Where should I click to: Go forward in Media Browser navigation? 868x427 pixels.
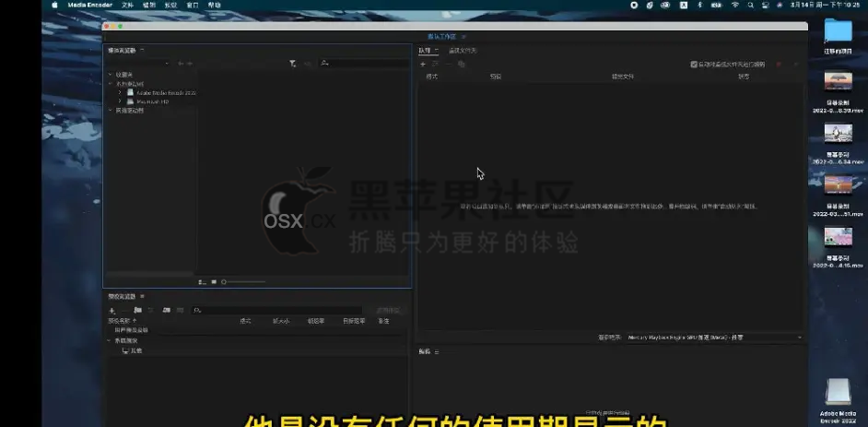(190, 64)
